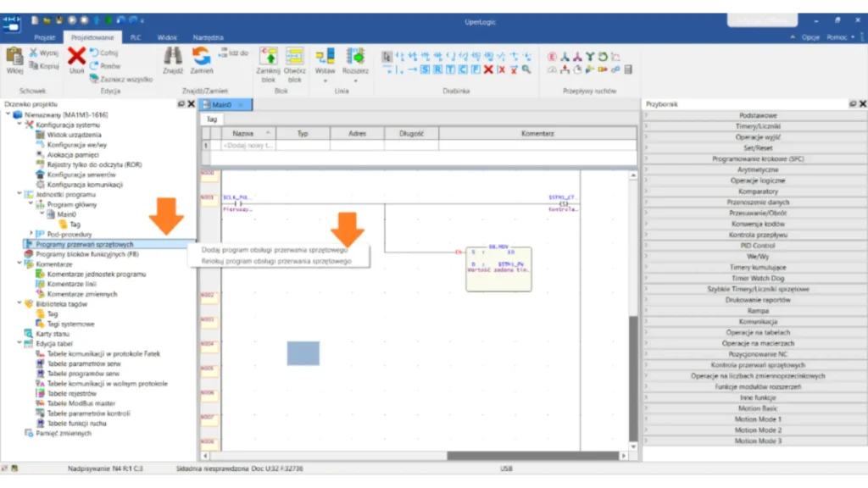The height and width of the screenshot is (488, 868).
Task: Sort tags by Nazwa column header
Action: (248, 133)
